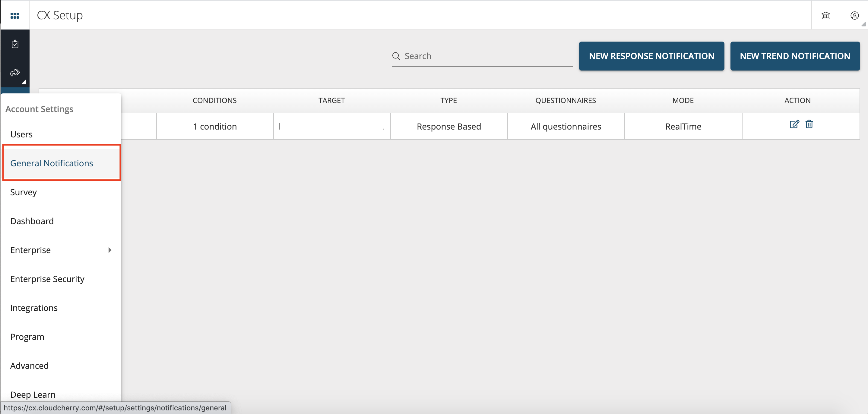Open Advanced settings

[x=61, y=366]
